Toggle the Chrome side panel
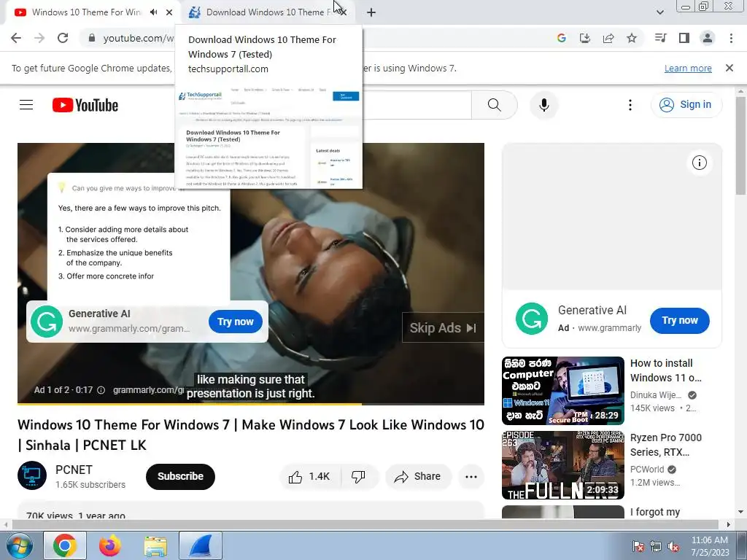 684,38
